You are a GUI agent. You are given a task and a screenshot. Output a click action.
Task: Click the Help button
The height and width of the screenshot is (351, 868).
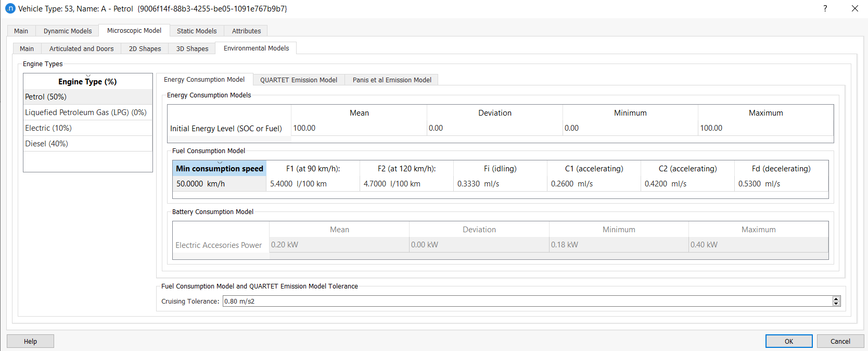pos(30,341)
